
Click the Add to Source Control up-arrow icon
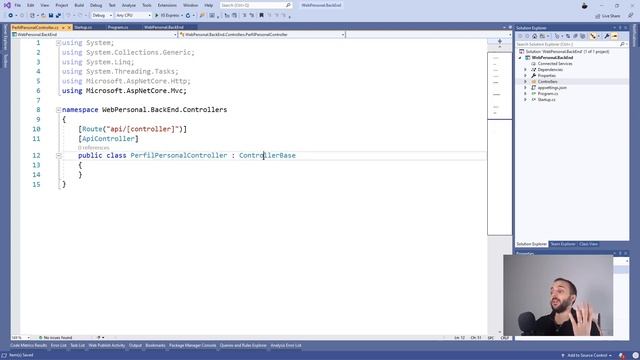tap(563, 356)
